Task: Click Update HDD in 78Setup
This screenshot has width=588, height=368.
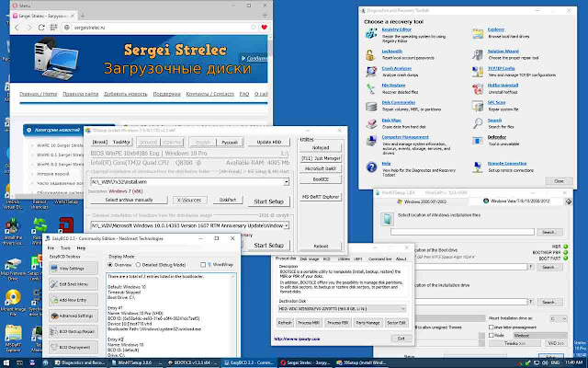Action: coord(269,143)
